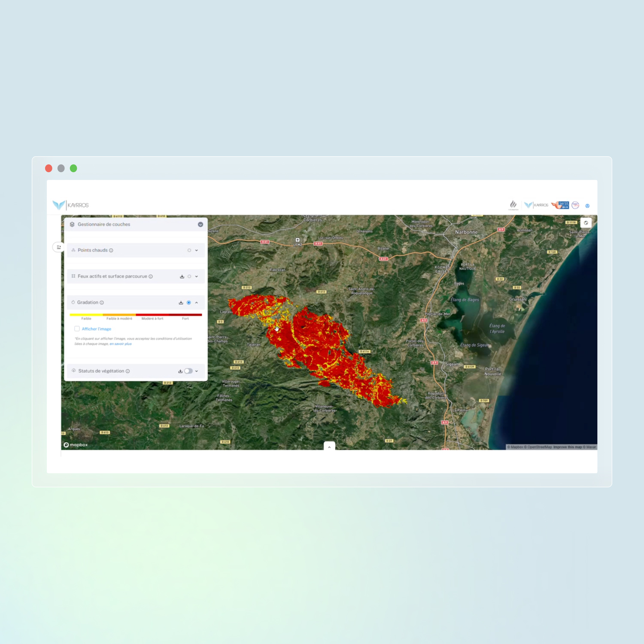
Task: Expand the Statuts de végétation section
Action: [x=197, y=371]
